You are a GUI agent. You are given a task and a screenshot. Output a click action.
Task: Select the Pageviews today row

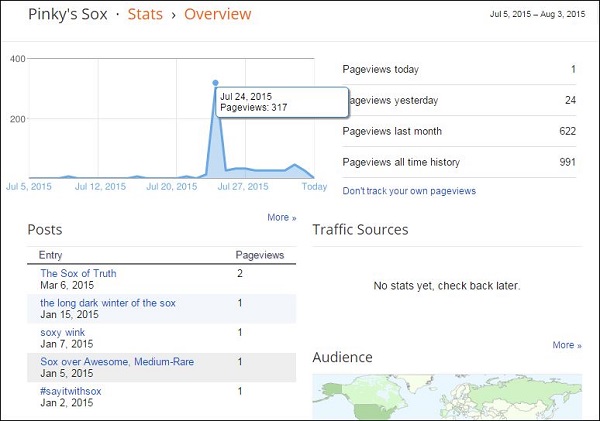460,70
